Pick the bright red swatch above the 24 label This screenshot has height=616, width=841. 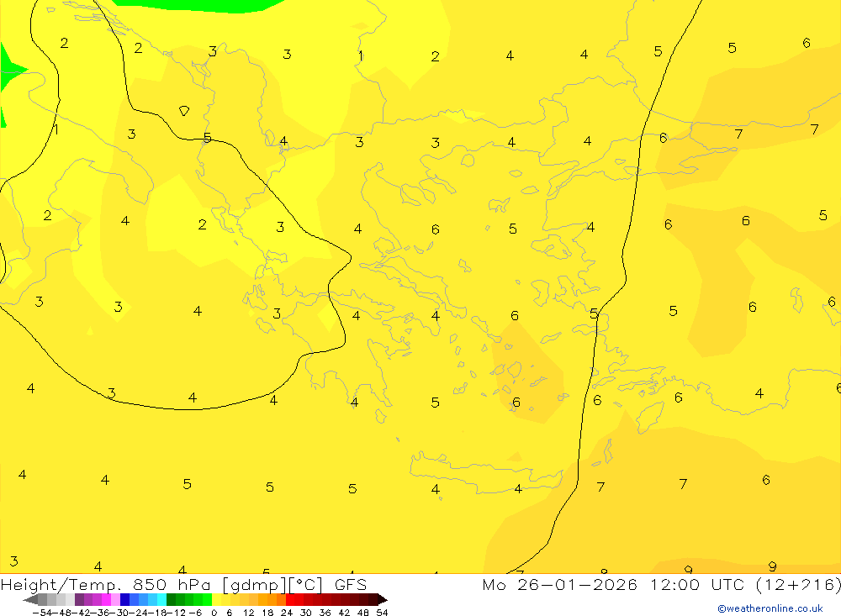click(290, 599)
